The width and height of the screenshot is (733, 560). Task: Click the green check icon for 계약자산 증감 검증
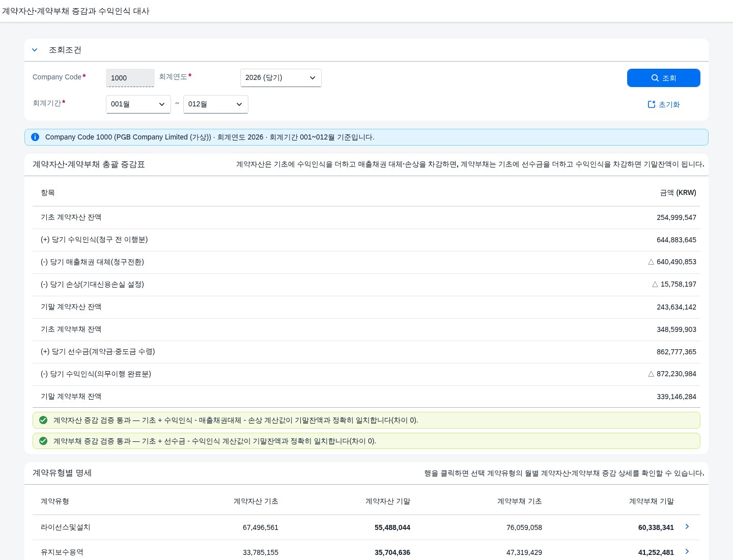click(x=43, y=420)
